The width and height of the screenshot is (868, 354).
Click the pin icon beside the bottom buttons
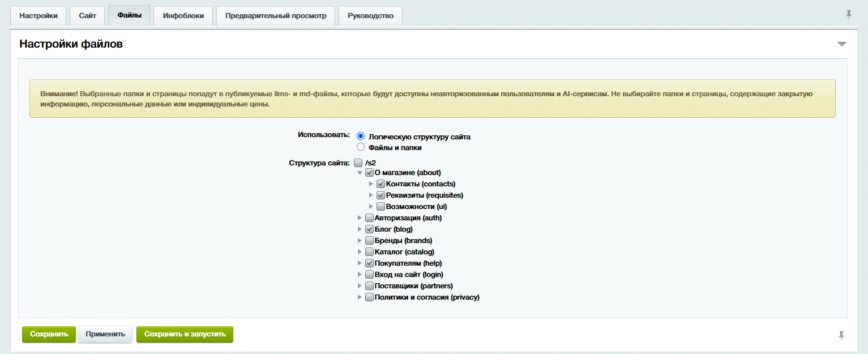841,335
